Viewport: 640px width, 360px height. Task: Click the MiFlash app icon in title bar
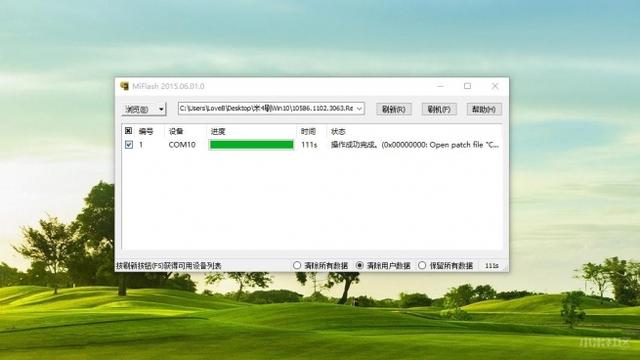124,86
